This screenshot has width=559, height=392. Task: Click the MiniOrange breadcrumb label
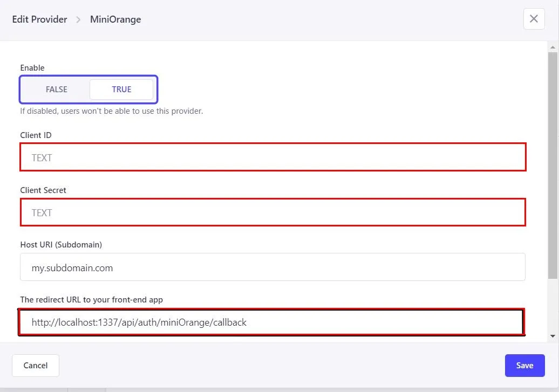(115, 19)
